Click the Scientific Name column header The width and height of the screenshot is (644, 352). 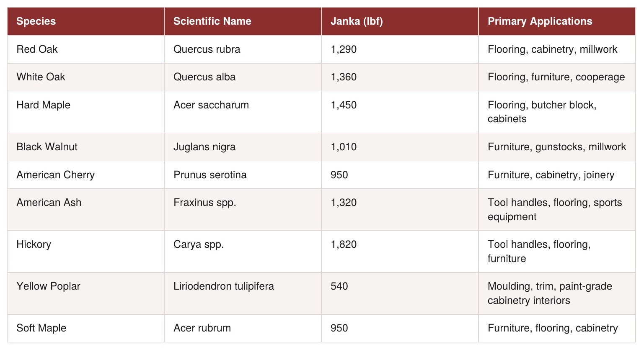coord(243,21)
